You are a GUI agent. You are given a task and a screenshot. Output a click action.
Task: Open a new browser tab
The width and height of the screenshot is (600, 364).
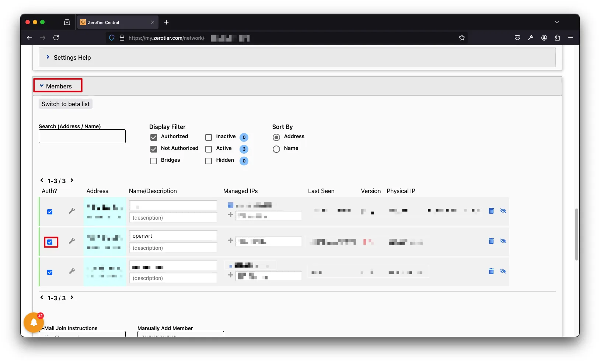coord(167,22)
